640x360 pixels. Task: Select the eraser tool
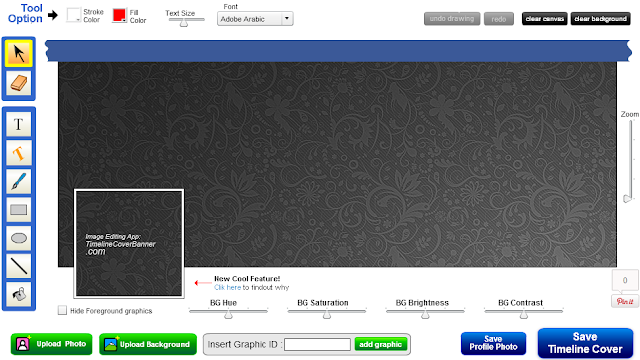point(18,83)
